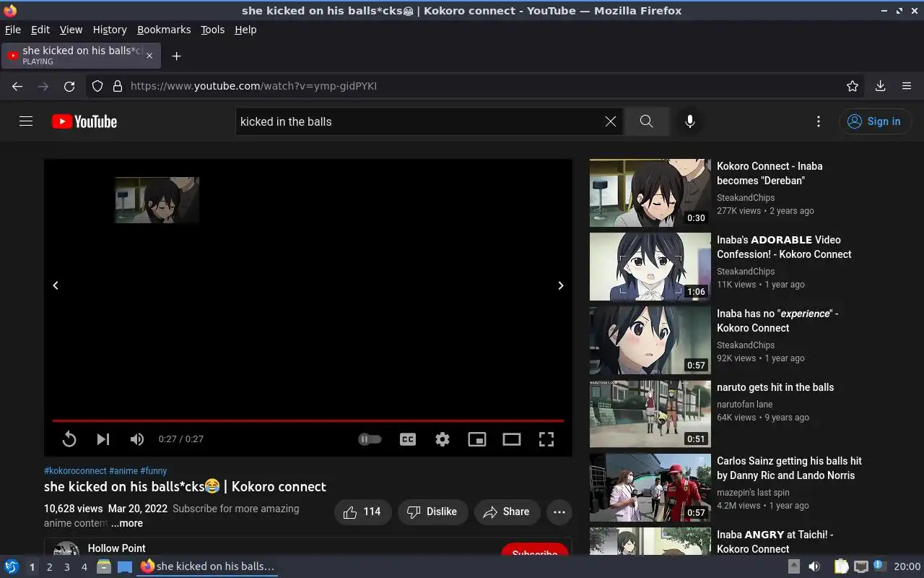
Task: Reload the current page
Action: click(x=69, y=86)
